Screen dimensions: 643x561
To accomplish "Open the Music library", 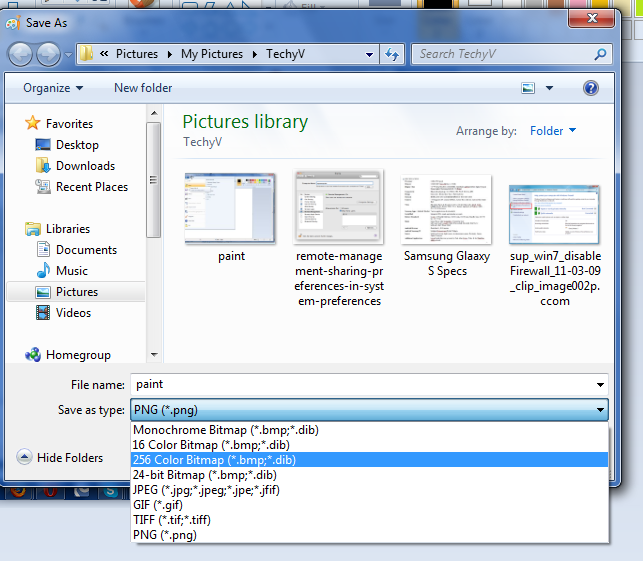I will [71, 271].
